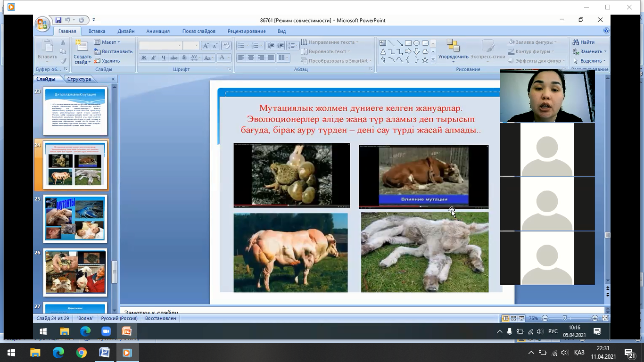Screen dimensions: 644x362
Task: Click the Save icon in quick access toolbar
Action: tap(58, 20)
